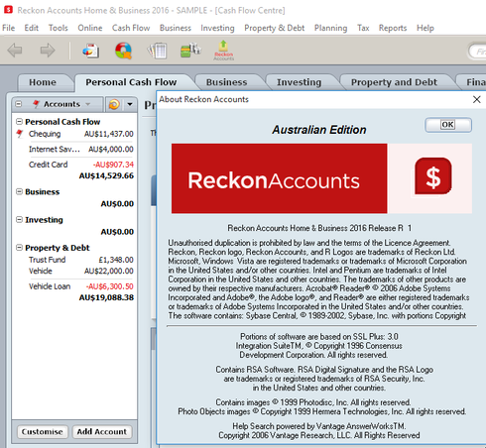
Task: Open the Vehicle Loan account
Action: (x=50, y=286)
